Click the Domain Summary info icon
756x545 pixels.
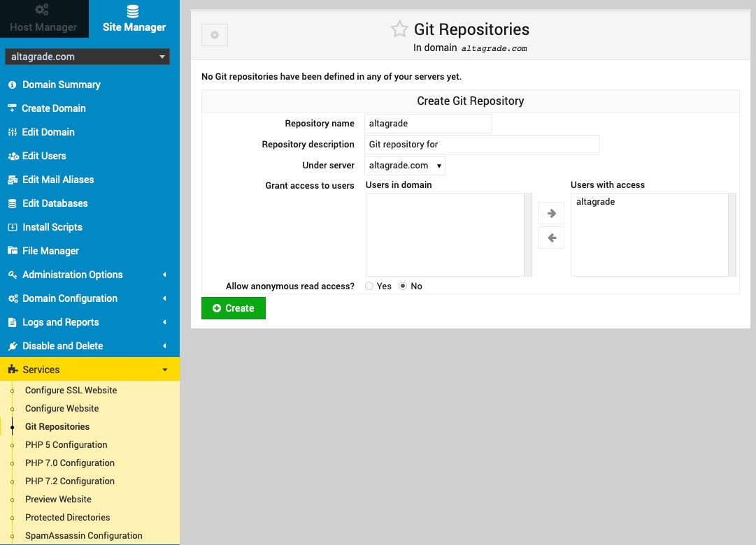pos(13,85)
